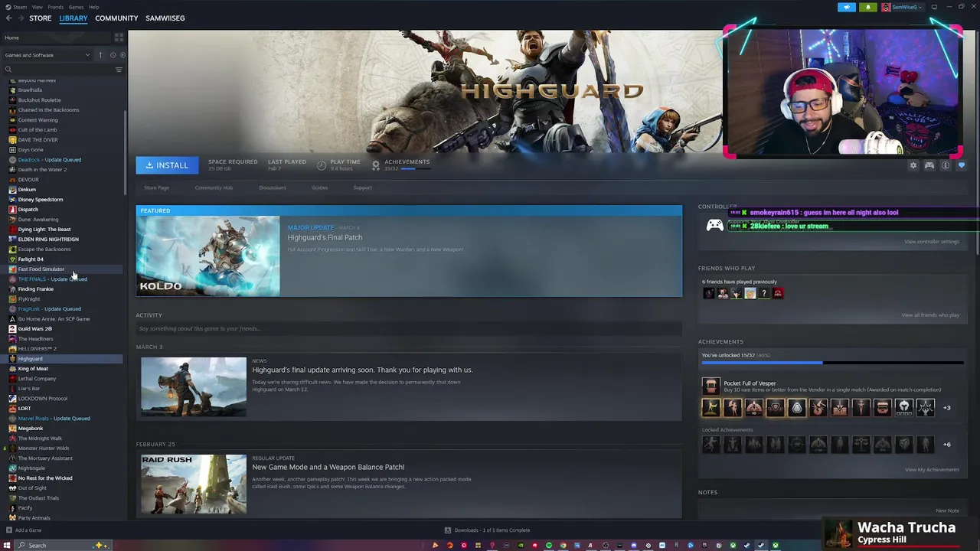Click the library search magnifier icon

coord(8,70)
